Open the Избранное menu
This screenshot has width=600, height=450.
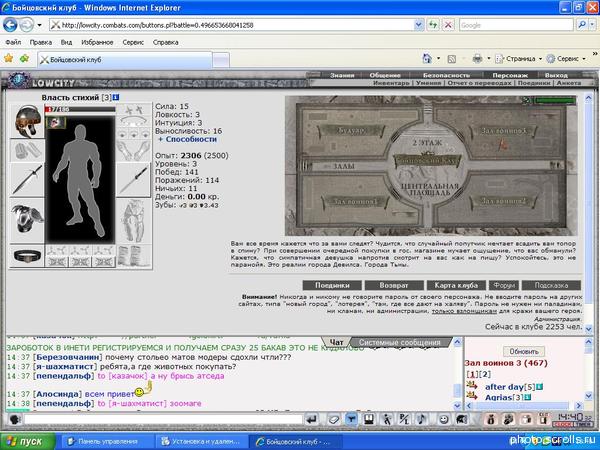97,42
